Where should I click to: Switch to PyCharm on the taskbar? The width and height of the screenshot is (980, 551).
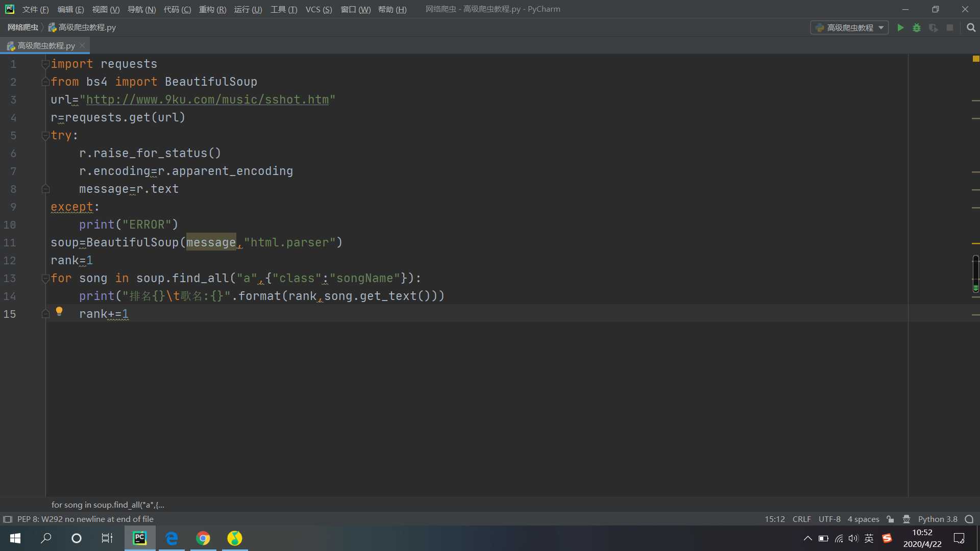click(140, 538)
